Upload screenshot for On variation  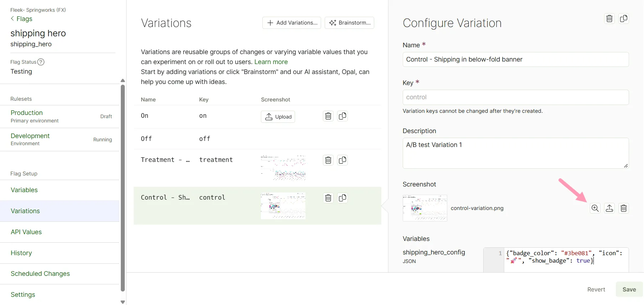278,117
